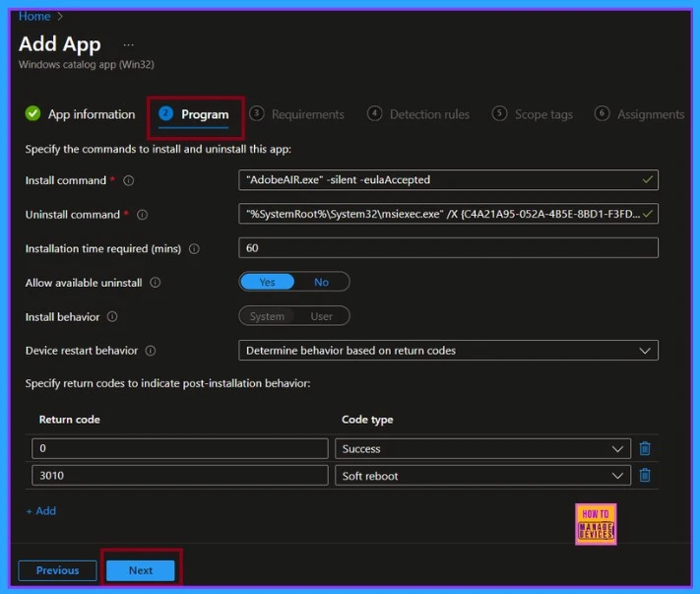Add a new return code row
This screenshot has width=700, height=594.
click(x=41, y=511)
